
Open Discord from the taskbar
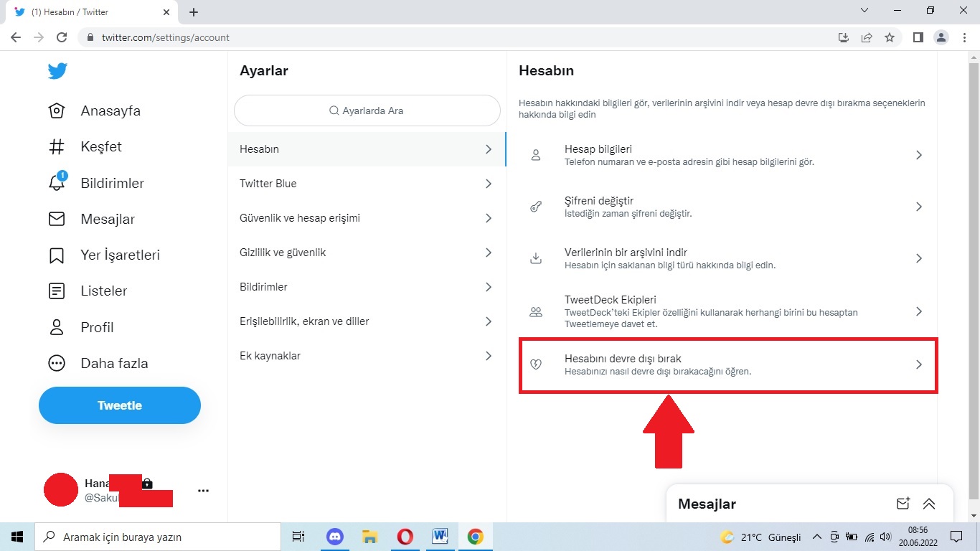(335, 537)
